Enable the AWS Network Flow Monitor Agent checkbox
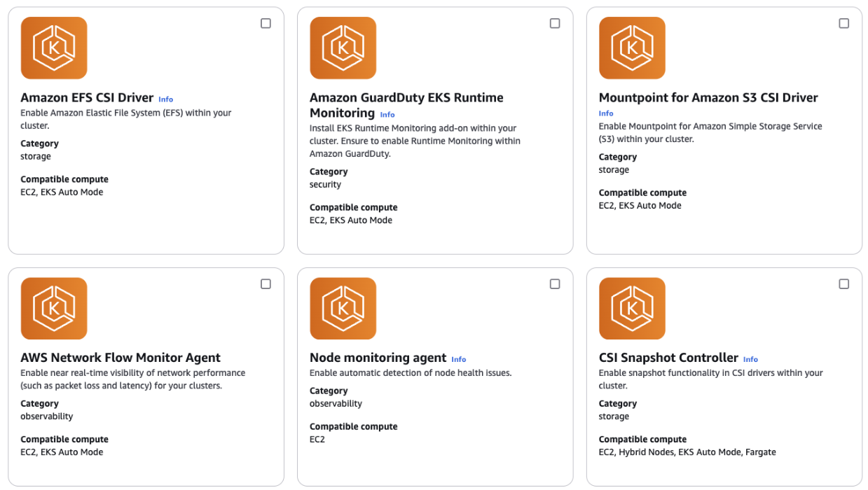 [266, 283]
